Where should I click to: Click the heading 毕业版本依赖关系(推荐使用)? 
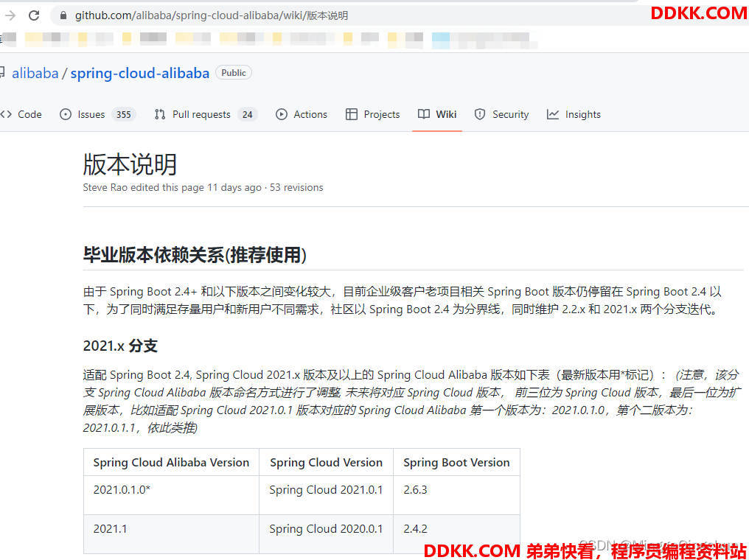pos(195,255)
